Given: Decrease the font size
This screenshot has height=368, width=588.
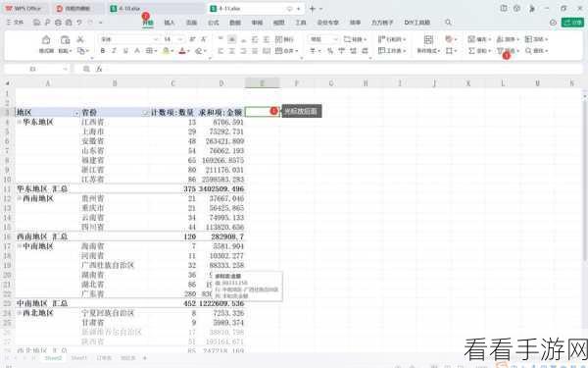Looking at the screenshot, I should (204, 39).
